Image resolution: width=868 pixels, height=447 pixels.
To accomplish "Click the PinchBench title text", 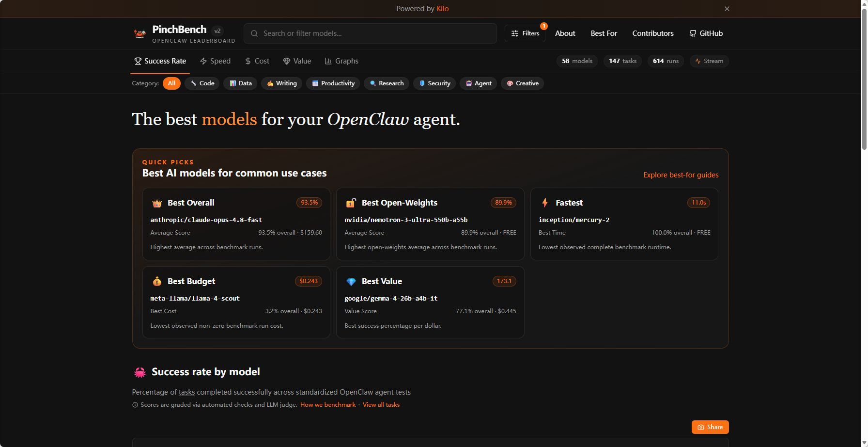I will (179, 30).
